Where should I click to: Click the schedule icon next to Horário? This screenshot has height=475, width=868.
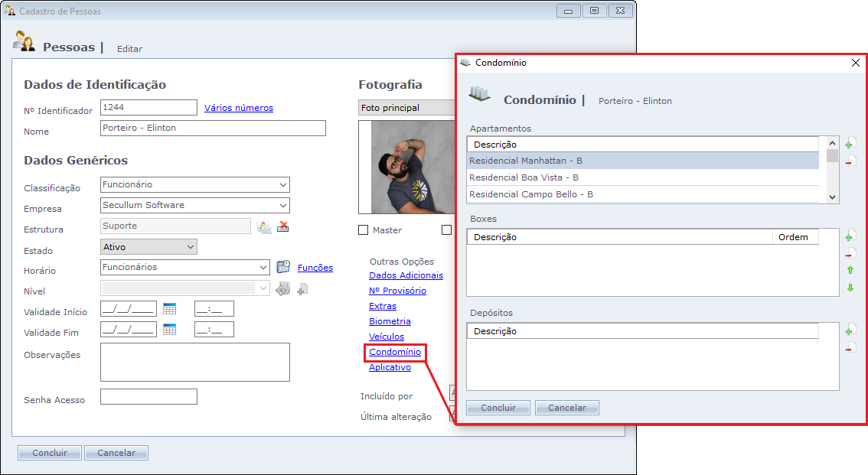[283, 267]
